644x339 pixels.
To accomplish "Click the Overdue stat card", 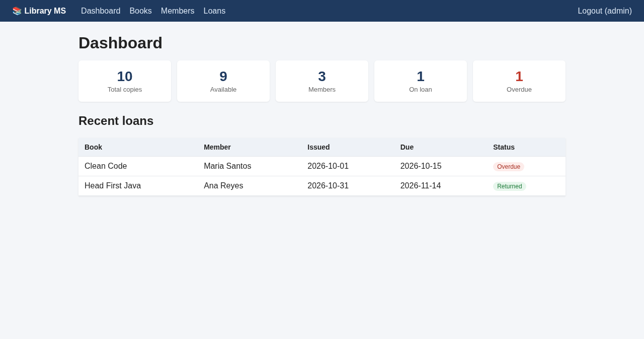I will [519, 81].
